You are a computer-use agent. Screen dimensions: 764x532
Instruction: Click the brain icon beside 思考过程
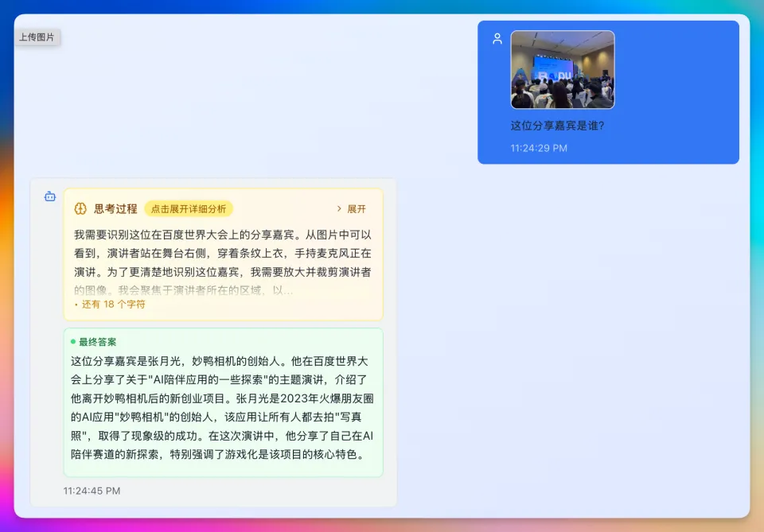click(80, 209)
